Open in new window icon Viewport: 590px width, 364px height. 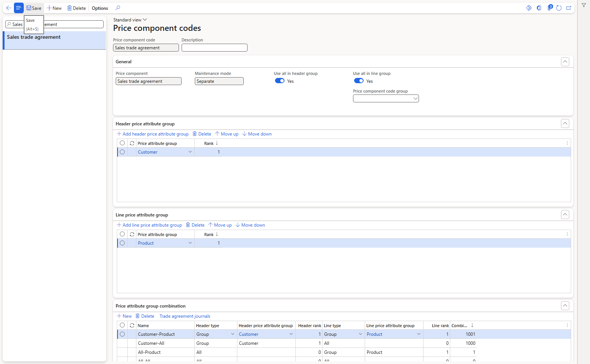(569, 8)
